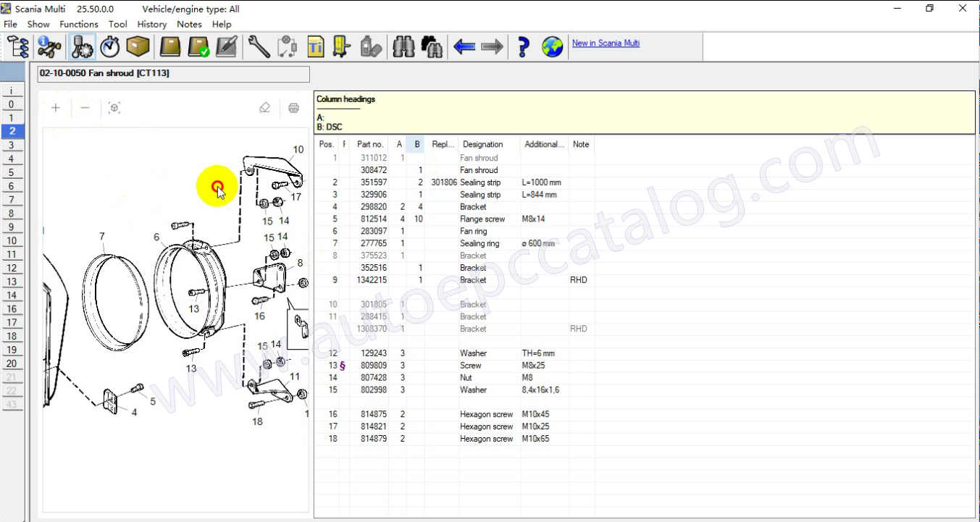Image resolution: width=980 pixels, height=522 pixels.
Task: Zoom out with the minus icon
Action: [x=85, y=108]
